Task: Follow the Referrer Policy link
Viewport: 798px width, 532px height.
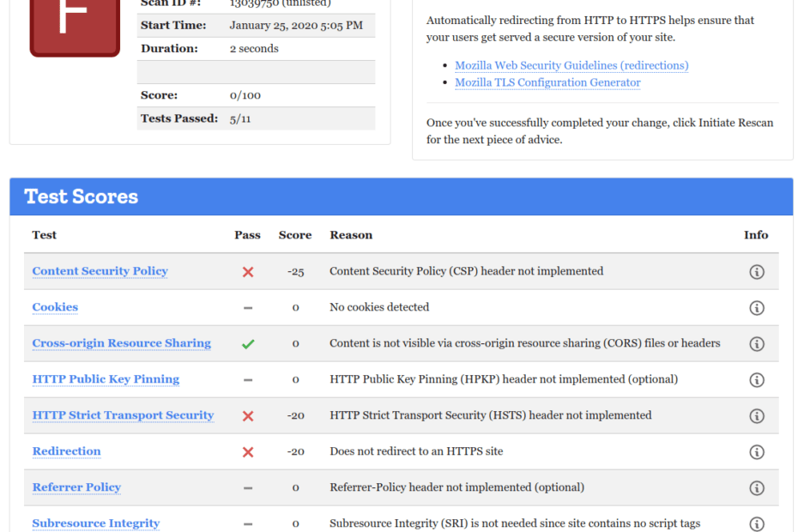Action: (76, 487)
